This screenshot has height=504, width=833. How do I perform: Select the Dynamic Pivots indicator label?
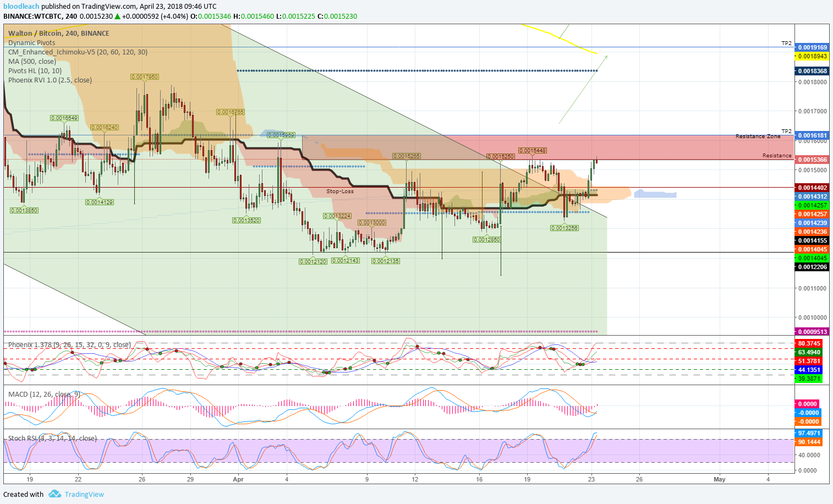coord(32,43)
